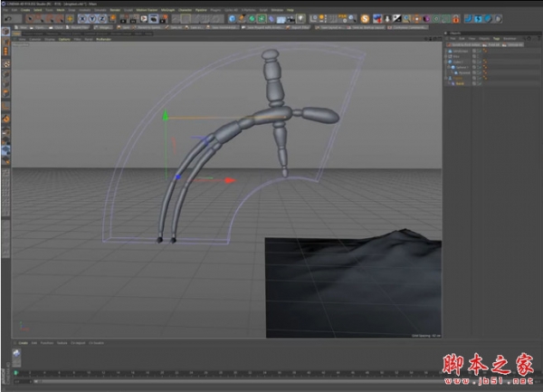Click the top icon in left tool palette
This screenshot has height=392, width=543.
tap(5, 33)
